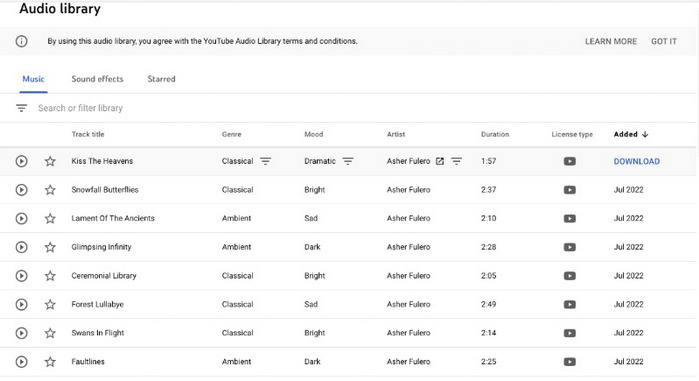Play the Kiss The Heavens track
The width and height of the screenshot is (699, 381).
[21, 161]
